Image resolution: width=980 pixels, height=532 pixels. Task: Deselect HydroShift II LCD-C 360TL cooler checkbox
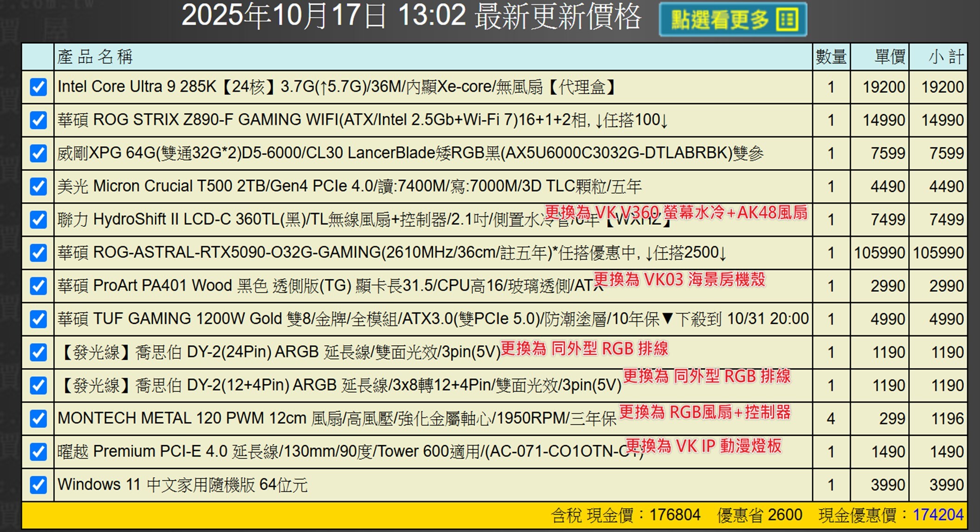pyautogui.click(x=38, y=220)
